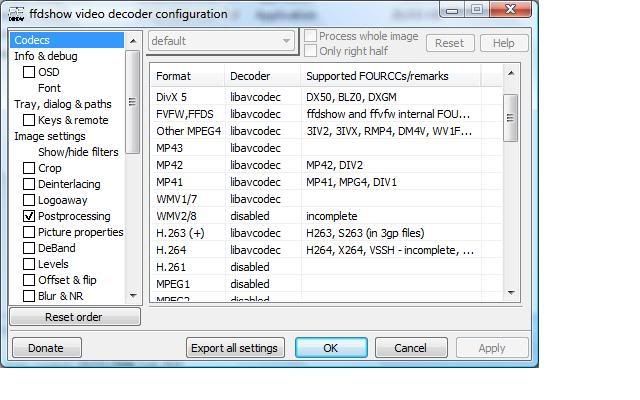Viewport: 640px width, 400px height.
Task: Click the Reset button
Action: pyautogui.click(x=450, y=43)
